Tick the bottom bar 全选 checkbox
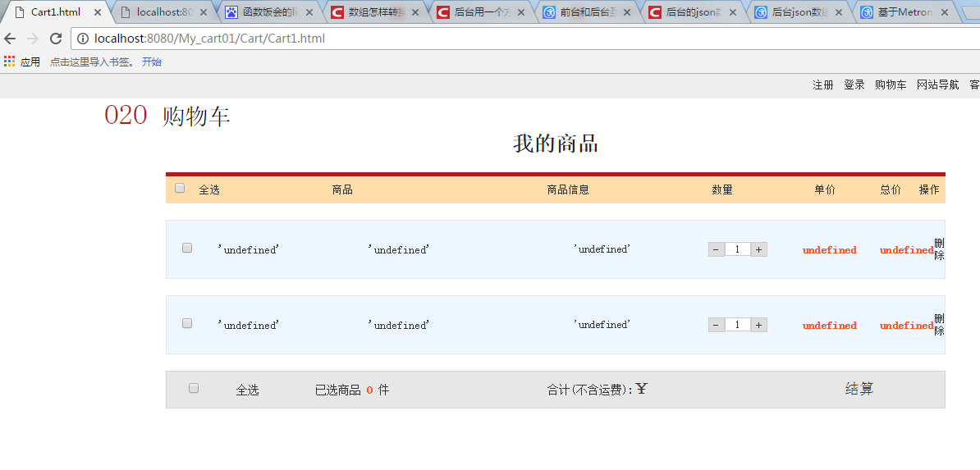The width and height of the screenshot is (980, 470). (x=194, y=389)
